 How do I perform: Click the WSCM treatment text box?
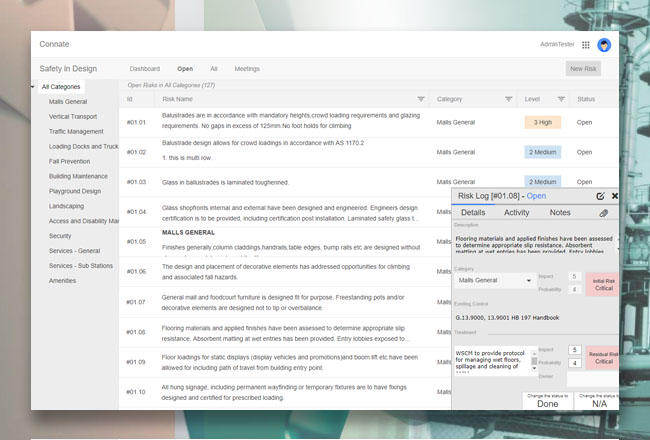click(x=492, y=361)
